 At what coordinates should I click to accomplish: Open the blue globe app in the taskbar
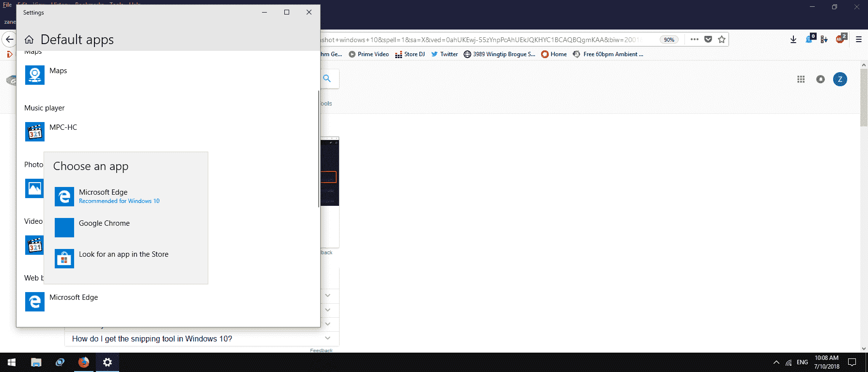60,362
